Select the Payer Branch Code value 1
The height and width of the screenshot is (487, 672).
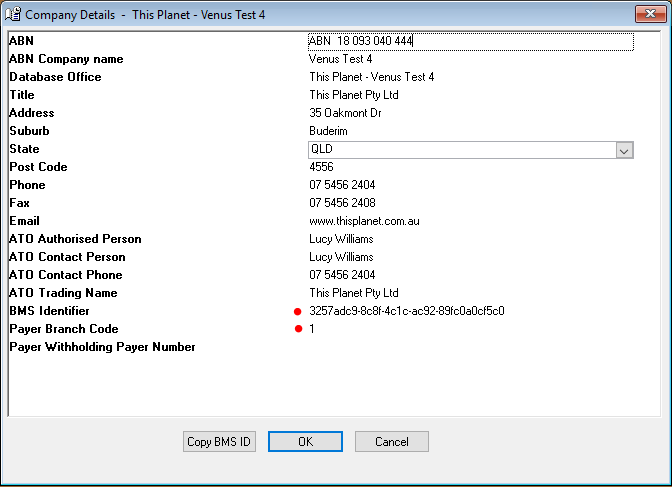tap(312, 329)
